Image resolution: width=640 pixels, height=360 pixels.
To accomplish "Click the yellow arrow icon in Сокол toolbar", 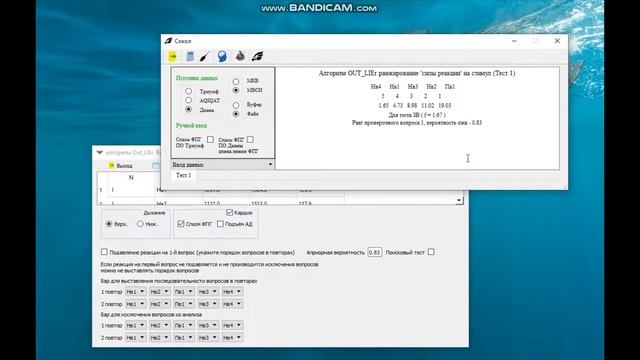I will [x=173, y=56].
